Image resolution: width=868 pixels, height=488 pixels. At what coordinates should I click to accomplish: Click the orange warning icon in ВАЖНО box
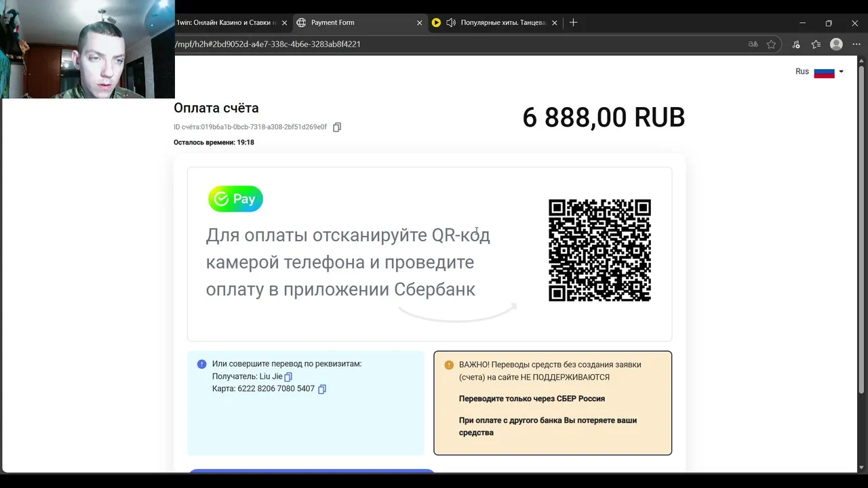pos(449,365)
